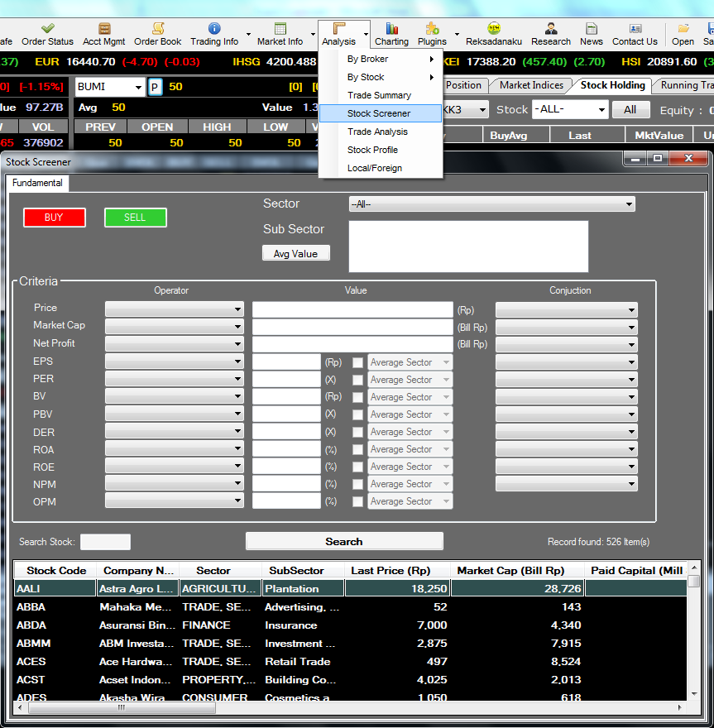Open the PER operator dropdown
Image resolution: width=714 pixels, height=728 pixels.
click(175, 379)
